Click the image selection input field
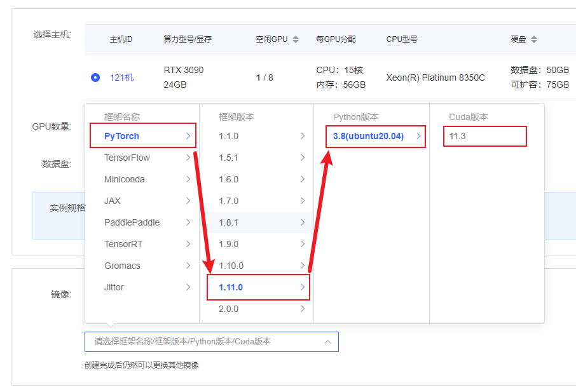 tap(203, 342)
